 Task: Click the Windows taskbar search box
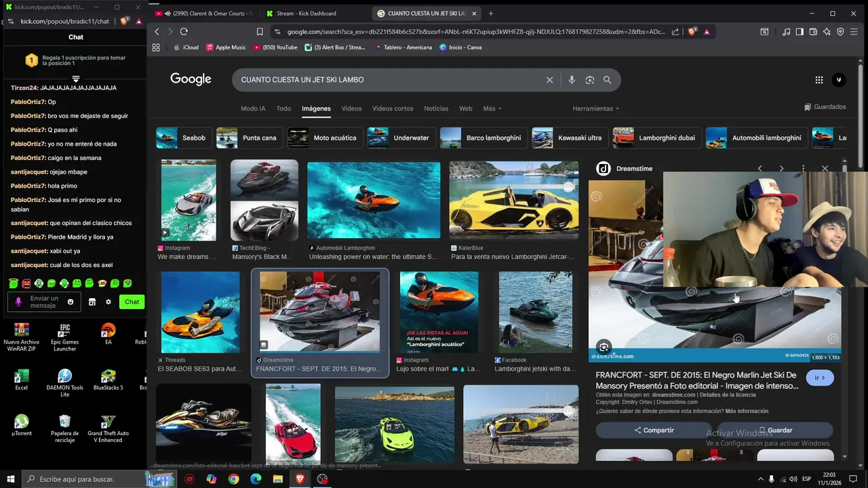83,479
